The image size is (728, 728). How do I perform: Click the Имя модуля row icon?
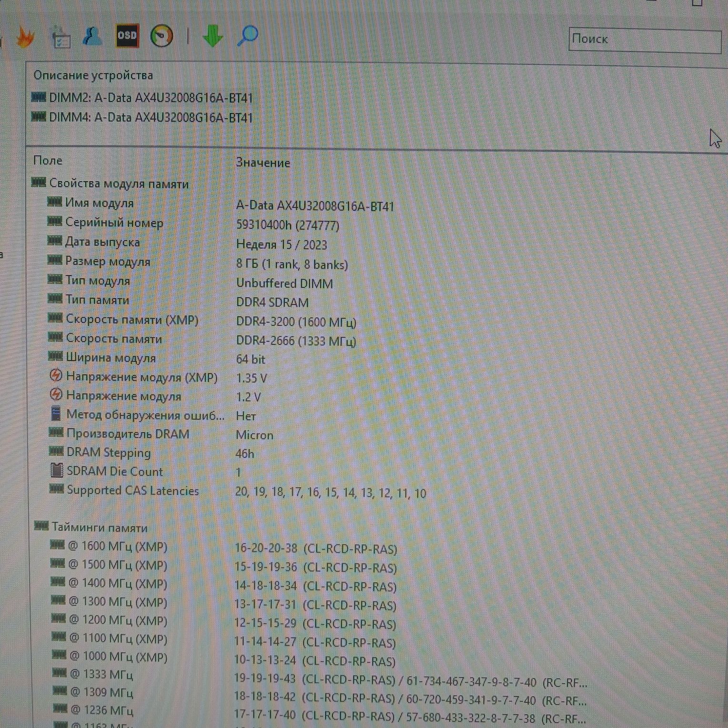pyautogui.click(x=55, y=202)
